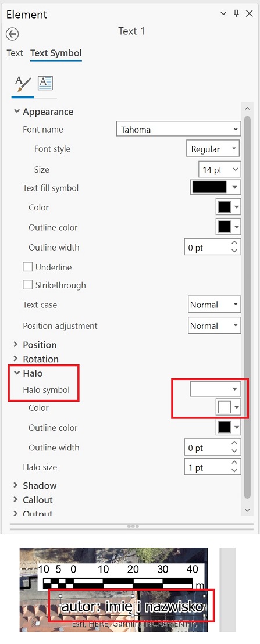Open the Text fill symbol swatch
Screen dimensions: 260x644
click(x=215, y=188)
